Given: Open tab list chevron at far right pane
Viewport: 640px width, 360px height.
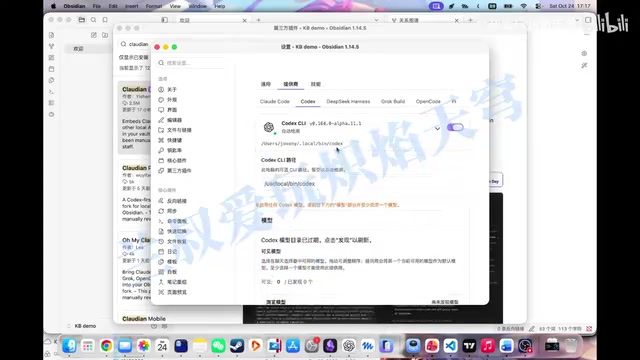Looking at the screenshot, I should click(x=577, y=20).
